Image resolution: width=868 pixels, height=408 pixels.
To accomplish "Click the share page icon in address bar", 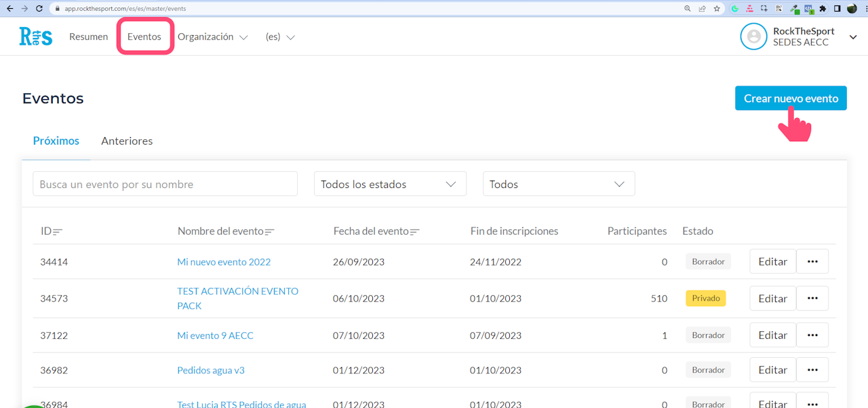I will (703, 9).
